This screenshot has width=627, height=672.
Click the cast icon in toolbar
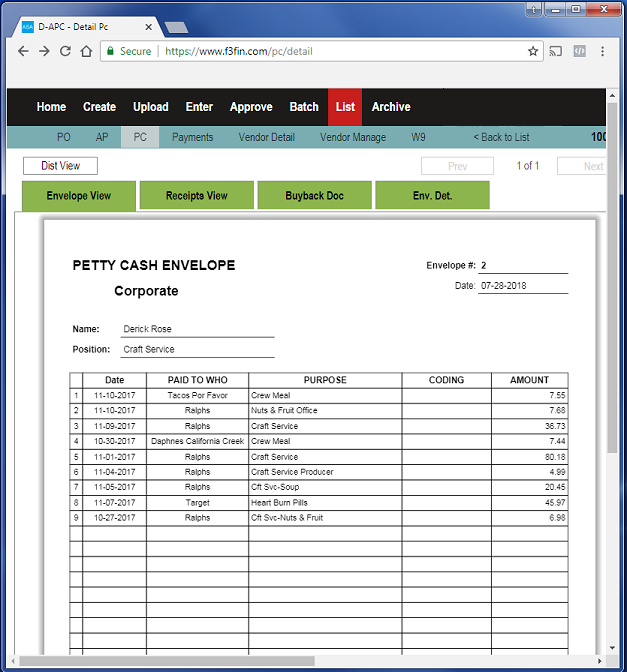[556, 51]
